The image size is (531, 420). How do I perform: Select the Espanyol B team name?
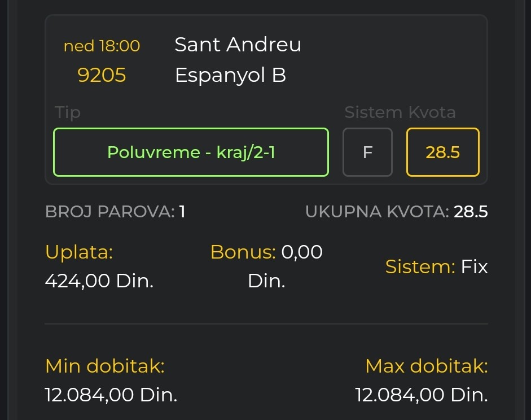pos(230,75)
